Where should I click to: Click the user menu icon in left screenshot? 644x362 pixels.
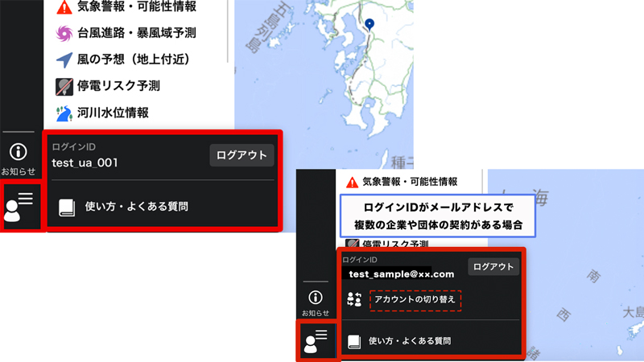point(19,207)
